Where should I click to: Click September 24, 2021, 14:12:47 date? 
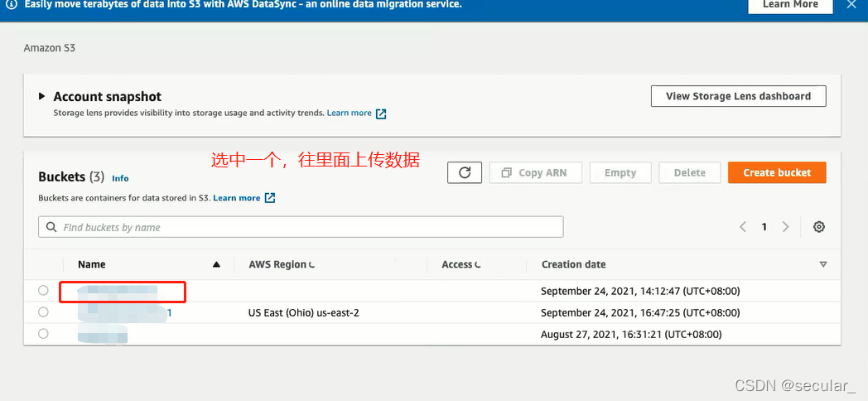[640, 292]
